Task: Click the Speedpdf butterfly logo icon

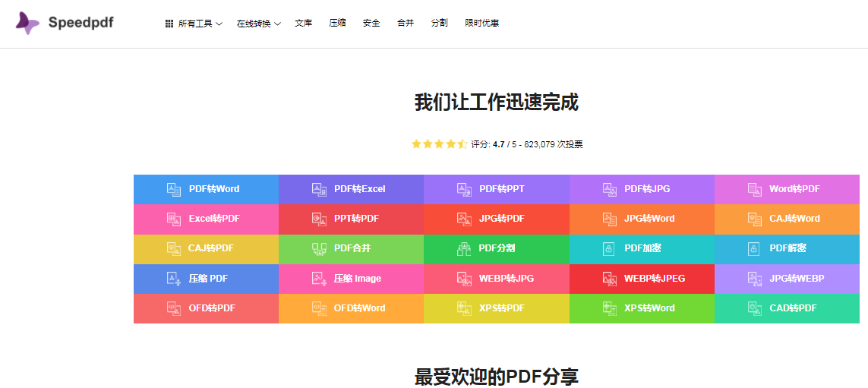Action: pos(27,24)
